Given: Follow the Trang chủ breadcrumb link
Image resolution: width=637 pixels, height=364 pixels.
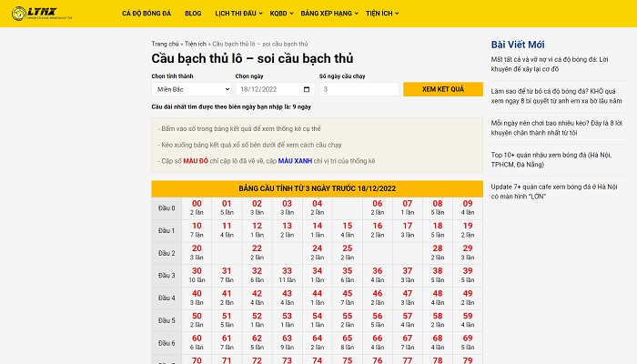Looking at the screenshot, I should (165, 44).
